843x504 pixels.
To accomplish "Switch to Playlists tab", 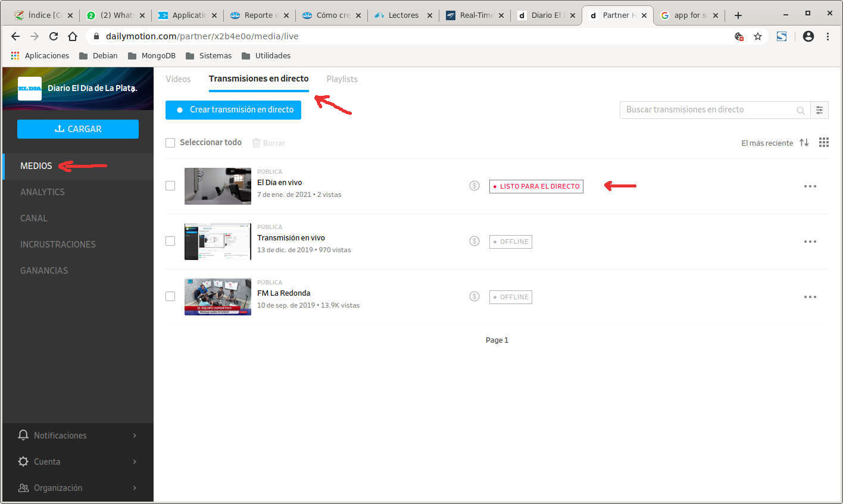I will point(342,79).
